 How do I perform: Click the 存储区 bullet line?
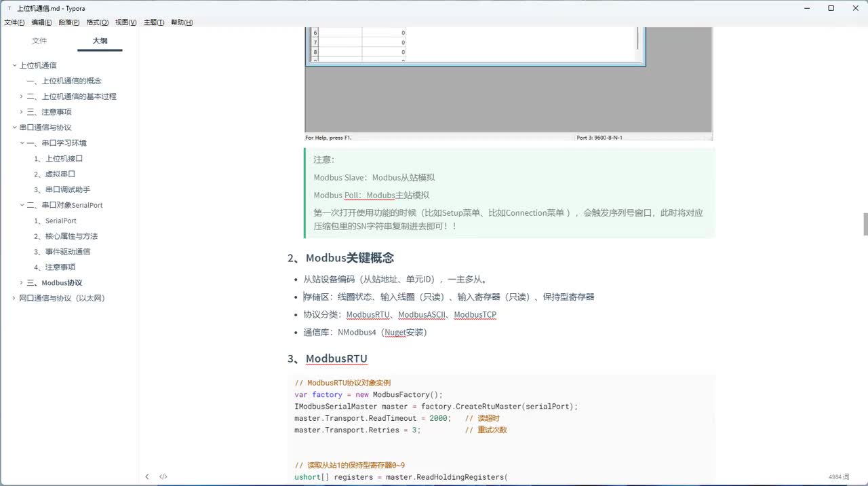click(x=449, y=297)
